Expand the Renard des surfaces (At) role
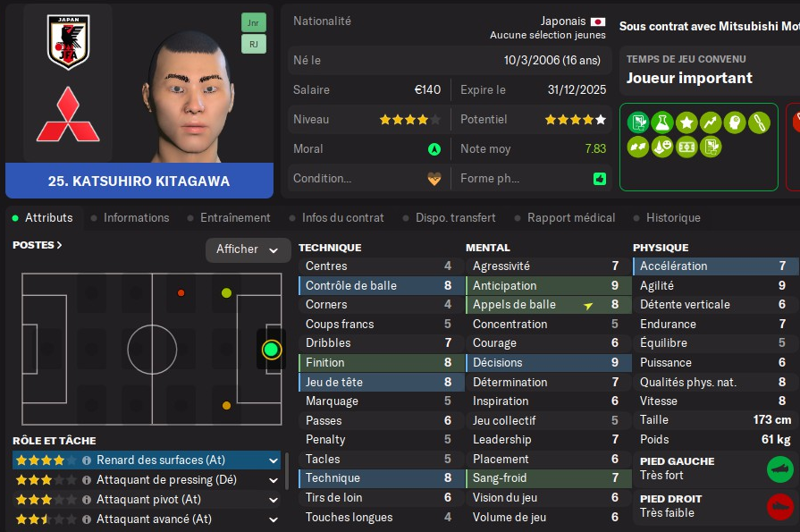The height and width of the screenshot is (532, 800). coord(274,460)
